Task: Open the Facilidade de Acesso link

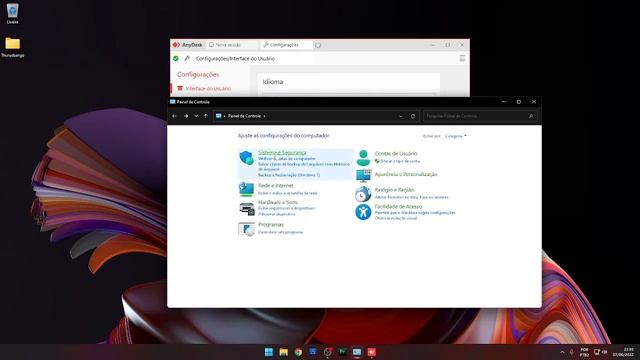Action: click(398, 207)
